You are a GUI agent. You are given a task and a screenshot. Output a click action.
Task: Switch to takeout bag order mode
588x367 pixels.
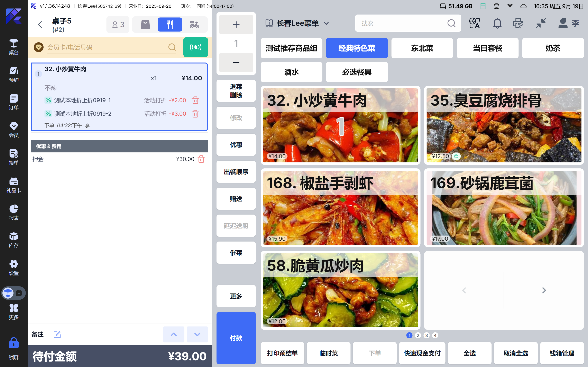(145, 25)
